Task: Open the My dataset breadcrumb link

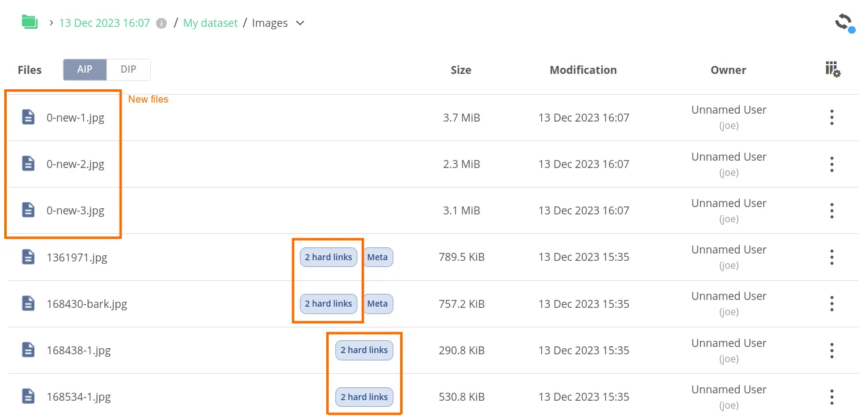Action: coord(210,23)
